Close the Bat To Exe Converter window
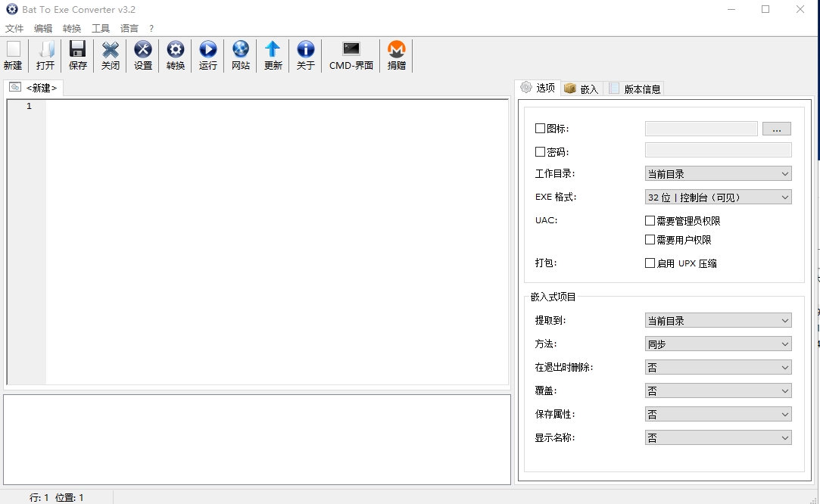The image size is (820, 504). point(800,9)
